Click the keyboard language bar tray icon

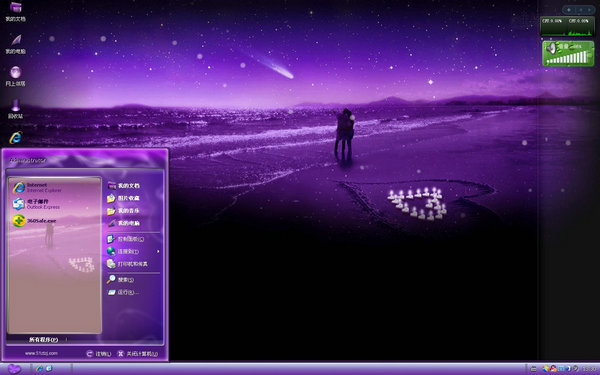(x=533, y=369)
